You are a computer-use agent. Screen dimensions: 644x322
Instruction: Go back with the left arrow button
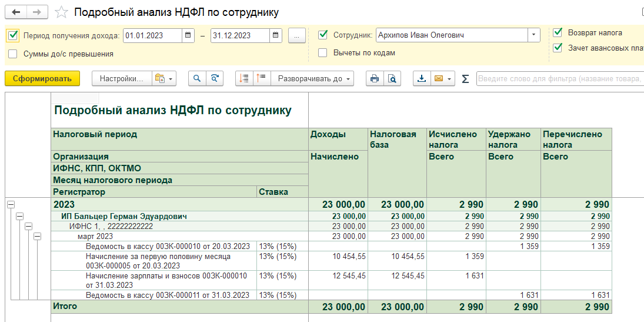[16, 12]
